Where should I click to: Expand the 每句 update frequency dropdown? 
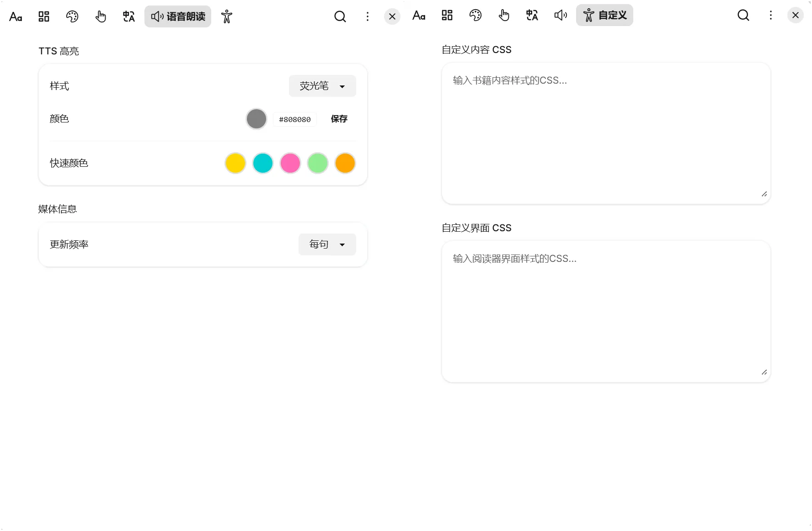pyautogui.click(x=327, y=244)
